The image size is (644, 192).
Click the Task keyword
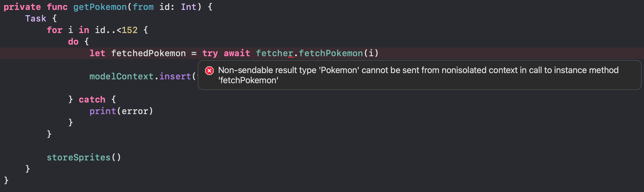[x=36, y=19]
